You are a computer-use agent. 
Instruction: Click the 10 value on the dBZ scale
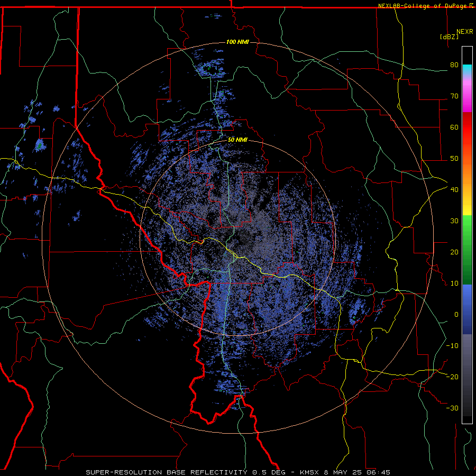pyautogui.click(x=454, y=283)
